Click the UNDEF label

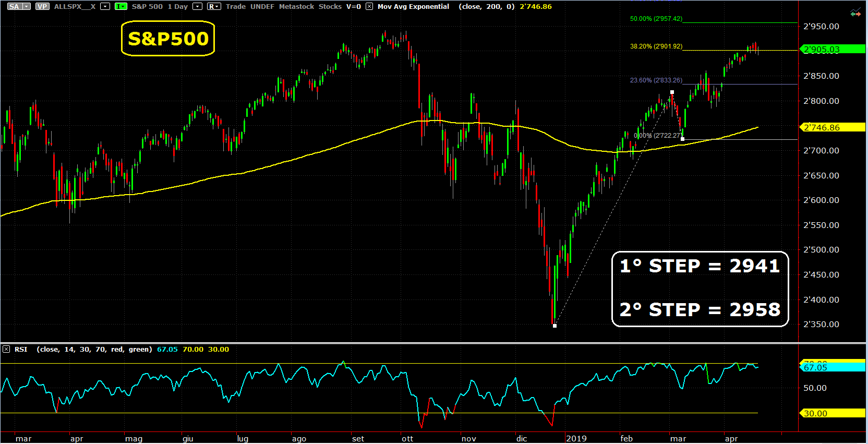click(262, 7)
